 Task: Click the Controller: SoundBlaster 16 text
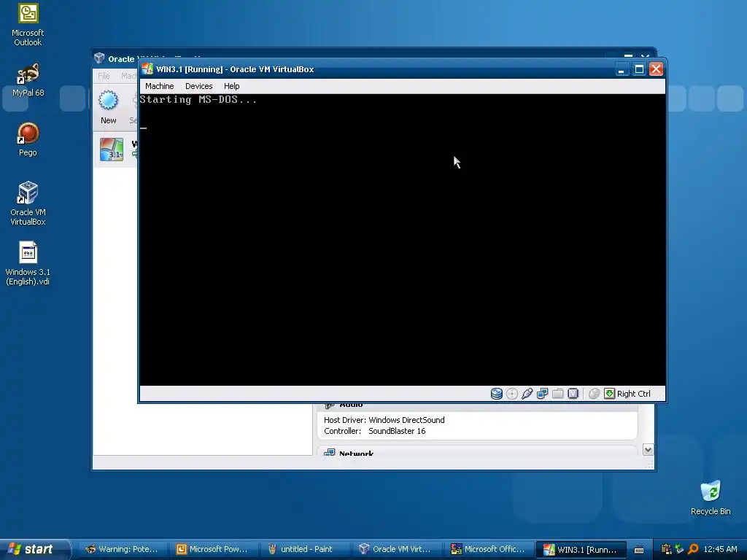374,431
